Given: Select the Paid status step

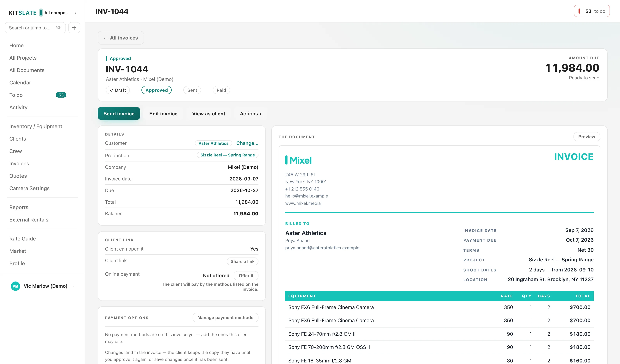Looking at the screenshot, I should [x=221, y=90].
